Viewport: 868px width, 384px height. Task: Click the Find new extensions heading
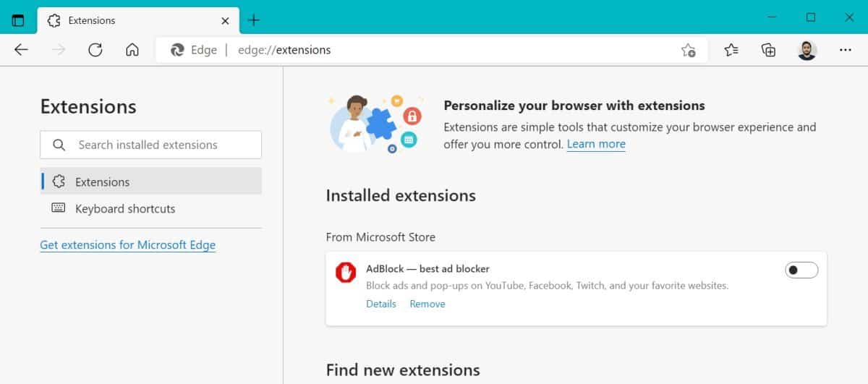click(403, 370)
